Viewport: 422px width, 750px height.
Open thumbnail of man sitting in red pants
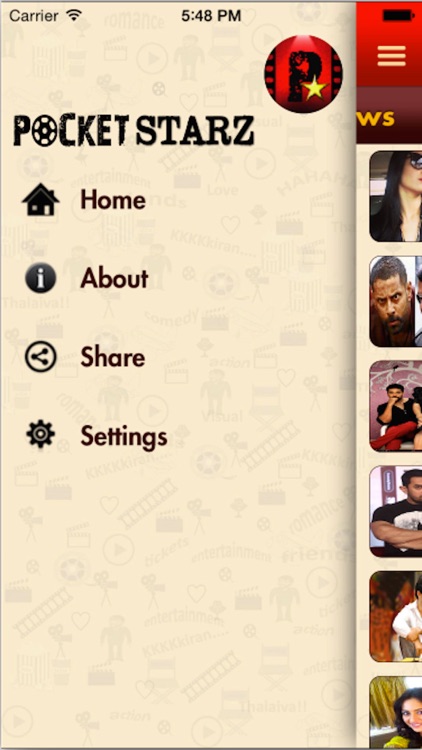(x=396, y=406)
